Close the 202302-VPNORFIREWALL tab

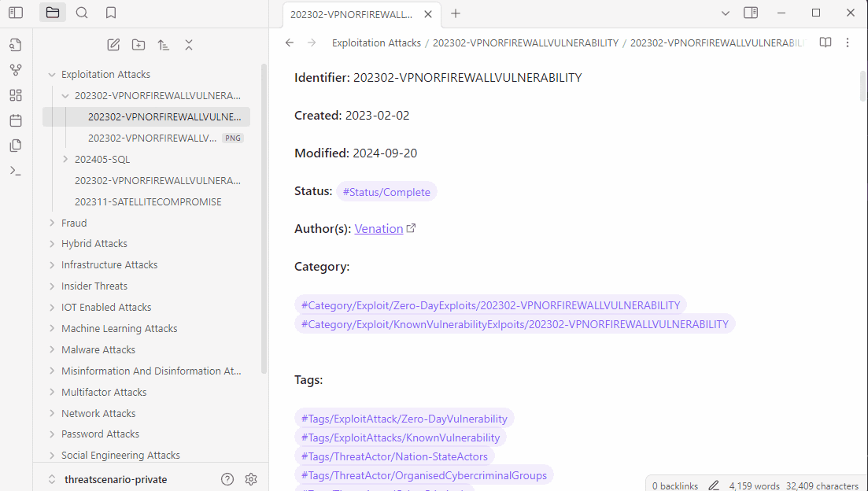(428, 14)
